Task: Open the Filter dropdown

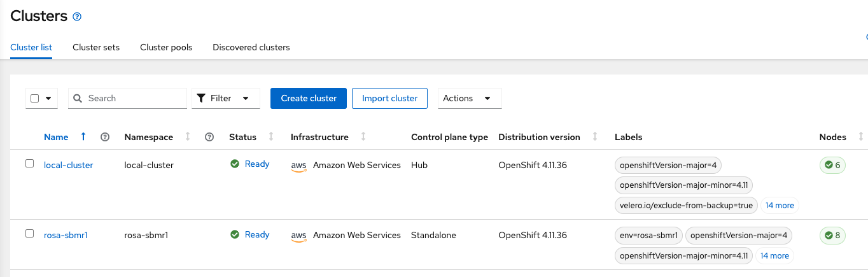Action: pos(226,99)
